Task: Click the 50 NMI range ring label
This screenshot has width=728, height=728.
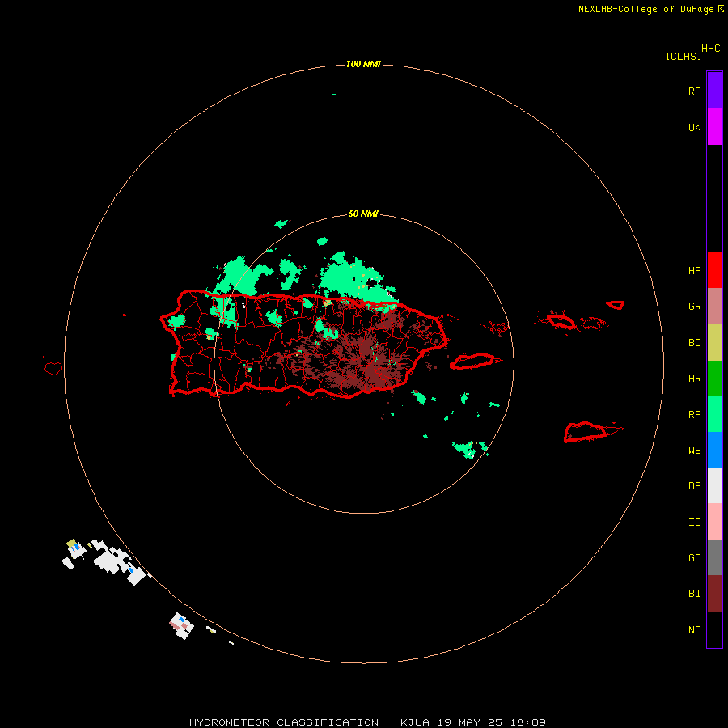Action: point(363,214)
